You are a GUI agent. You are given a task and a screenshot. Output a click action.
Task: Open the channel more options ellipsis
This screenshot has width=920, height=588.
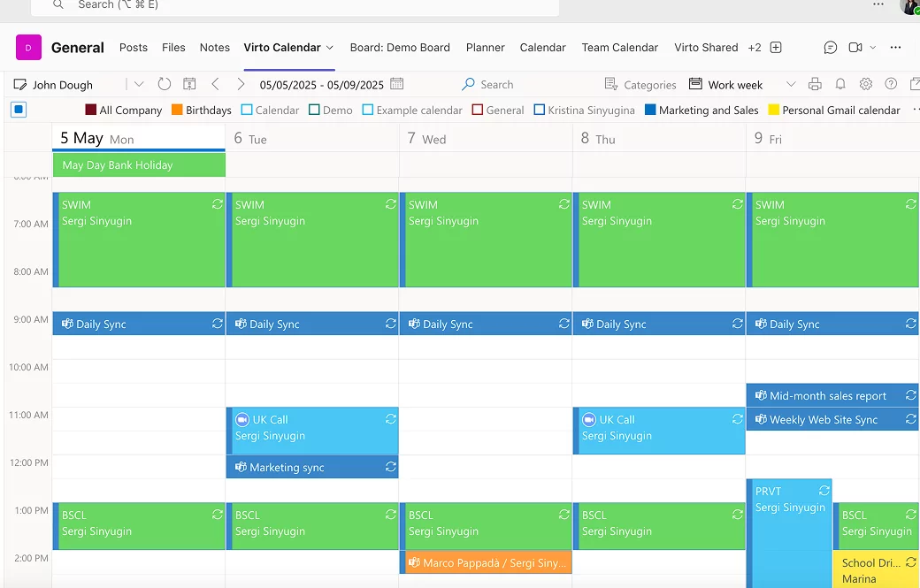[x=895, y=48]
